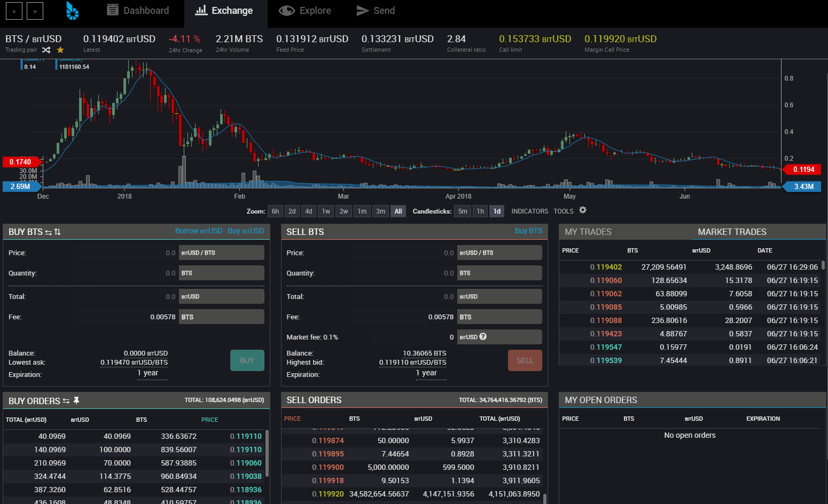Sort buy orders by PRICE column
Viewport: 828px width, 504px height.
[x=209, y=420]
